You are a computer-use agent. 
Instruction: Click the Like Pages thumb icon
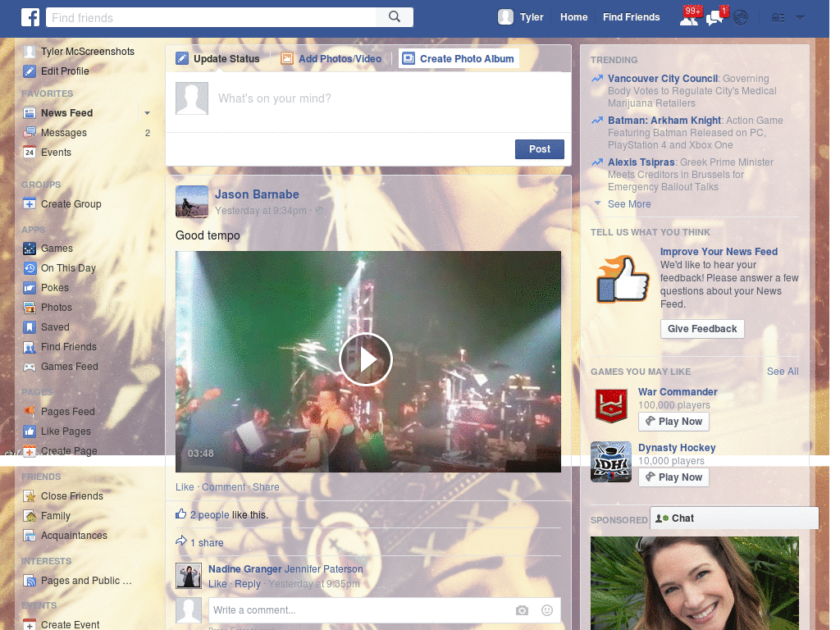(30, 431)
